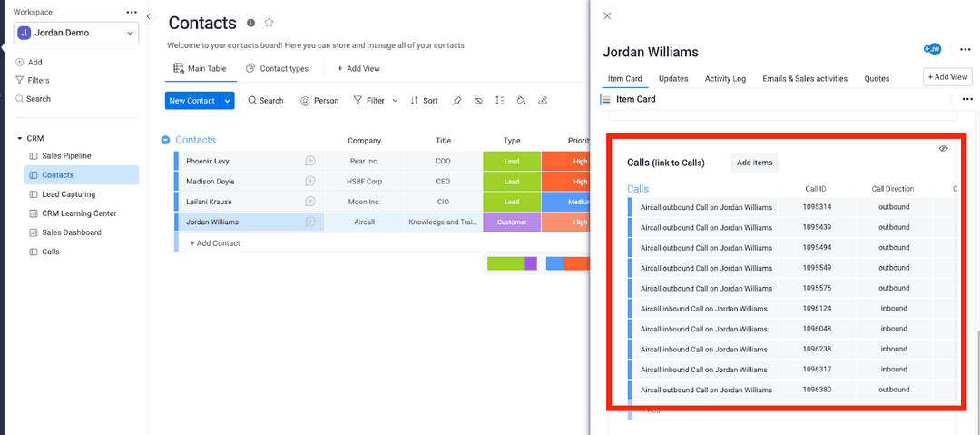Change row height in the toolbar
980x435 pixels.
[499, 101]
